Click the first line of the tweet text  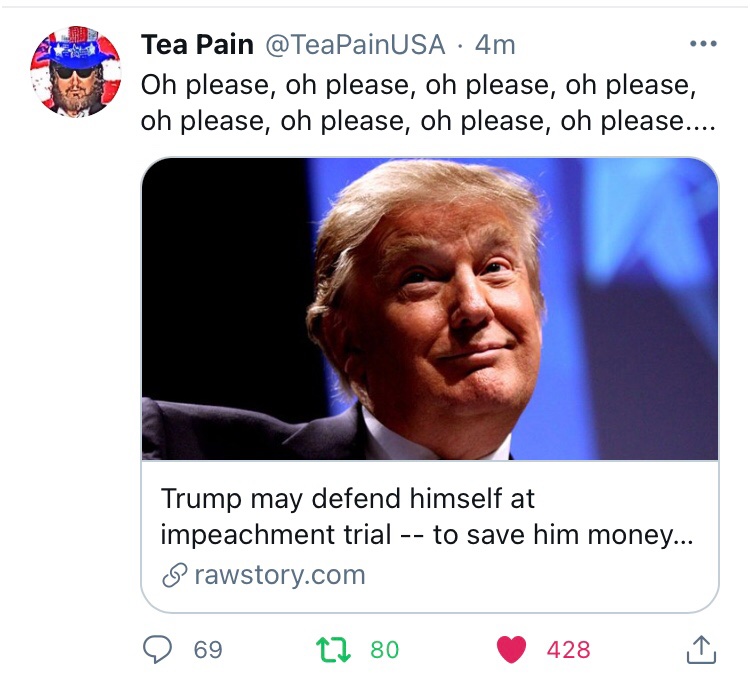click(x=418, y=84)
